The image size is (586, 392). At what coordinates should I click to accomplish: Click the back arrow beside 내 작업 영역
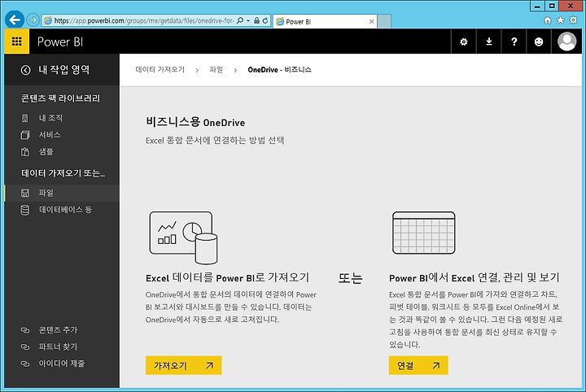(x=25, y=70)
